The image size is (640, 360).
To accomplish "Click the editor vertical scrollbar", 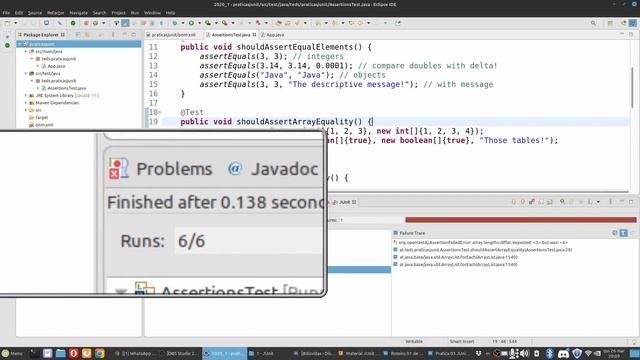I will pyautogui.click(x=633, y=88).
